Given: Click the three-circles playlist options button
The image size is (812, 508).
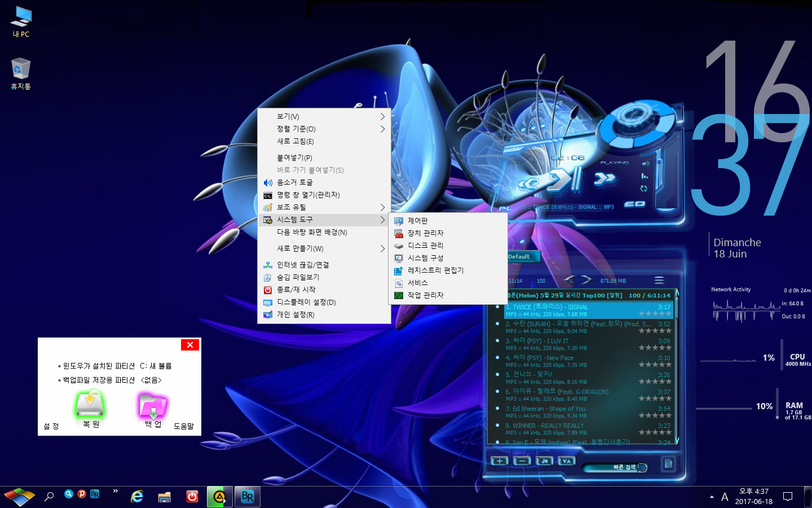Looking at the screenshot, I should coord(545,461).
